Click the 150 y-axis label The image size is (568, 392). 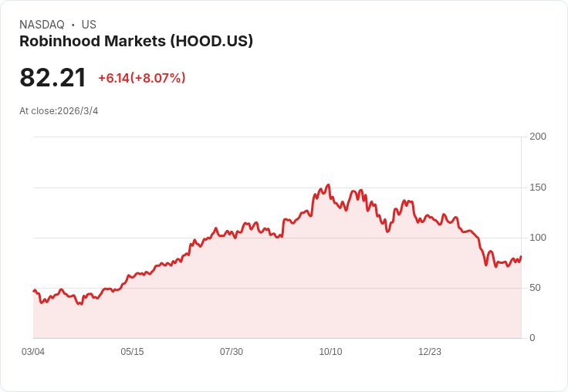[538, 188]
